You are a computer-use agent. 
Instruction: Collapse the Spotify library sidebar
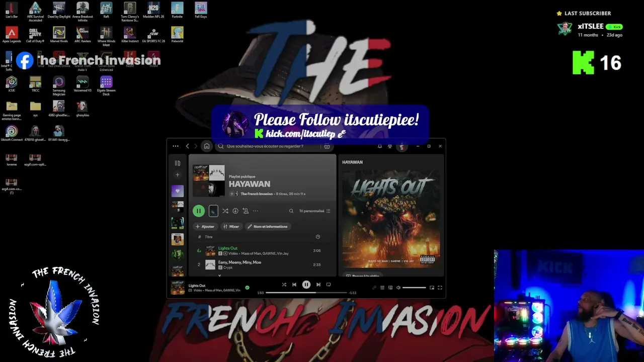point(177,163)
